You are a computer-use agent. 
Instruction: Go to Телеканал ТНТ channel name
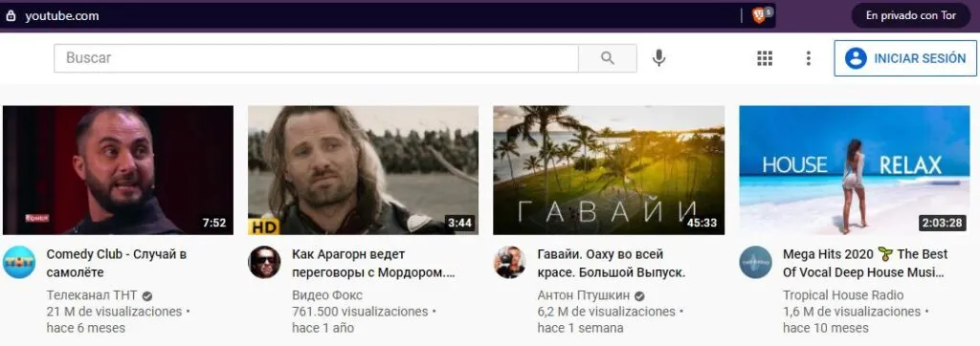pyautogui.click(x=92, y=295)
